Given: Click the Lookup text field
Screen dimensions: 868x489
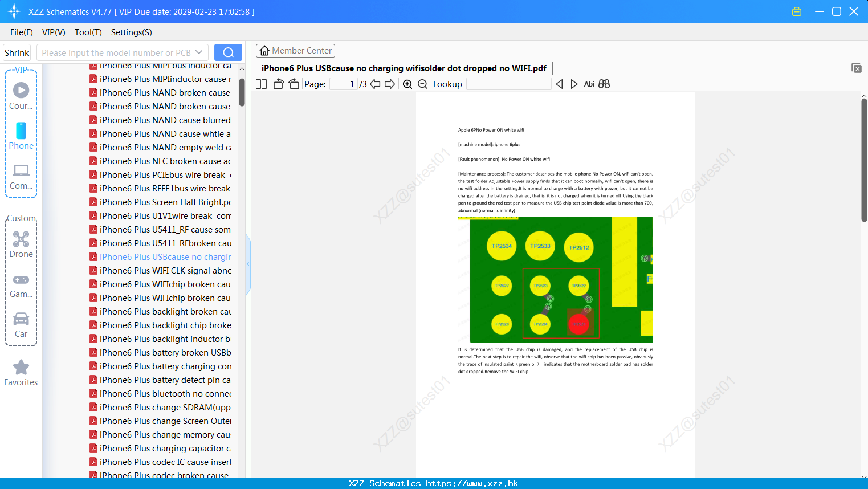Looking at the screenshot, I should [x=508, y=84].
